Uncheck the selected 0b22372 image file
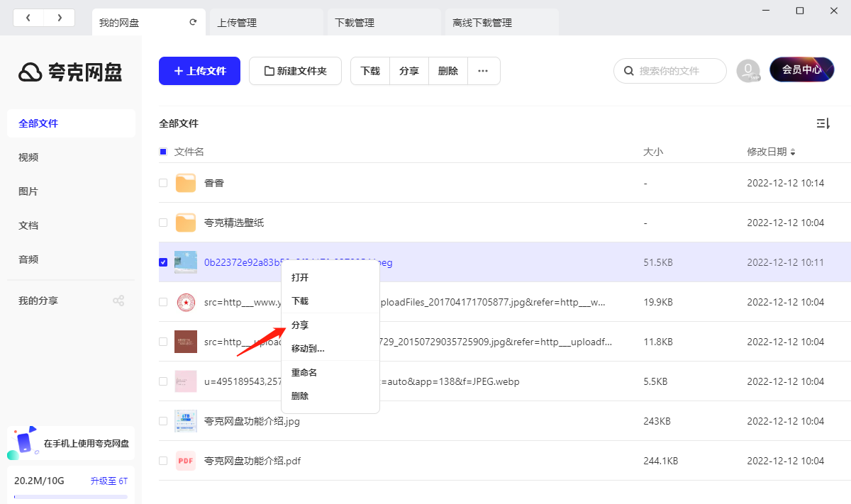This screenshot has height=504, width=851. [x=163, y=262]
